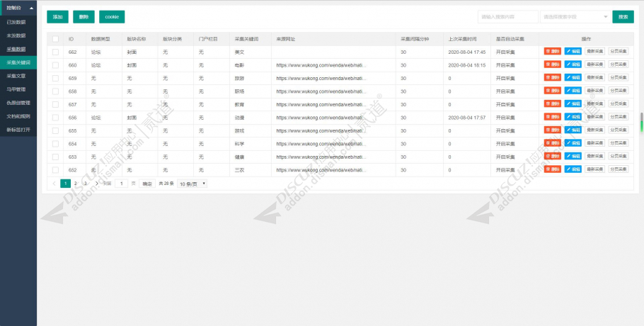This screenshot has height=326, width=644.
Task: Click the red trash icon for row 652
Action: (x=552, y=170)
